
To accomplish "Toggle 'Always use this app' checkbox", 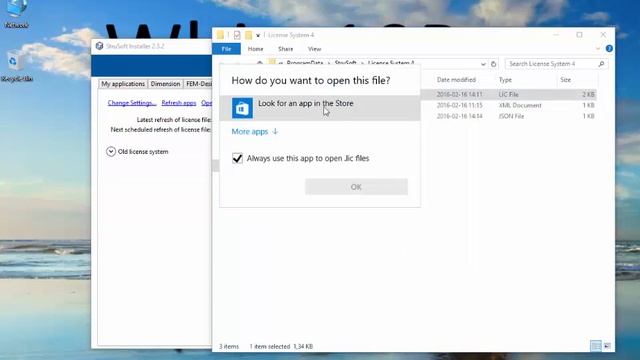I will (x=237, y=158).
